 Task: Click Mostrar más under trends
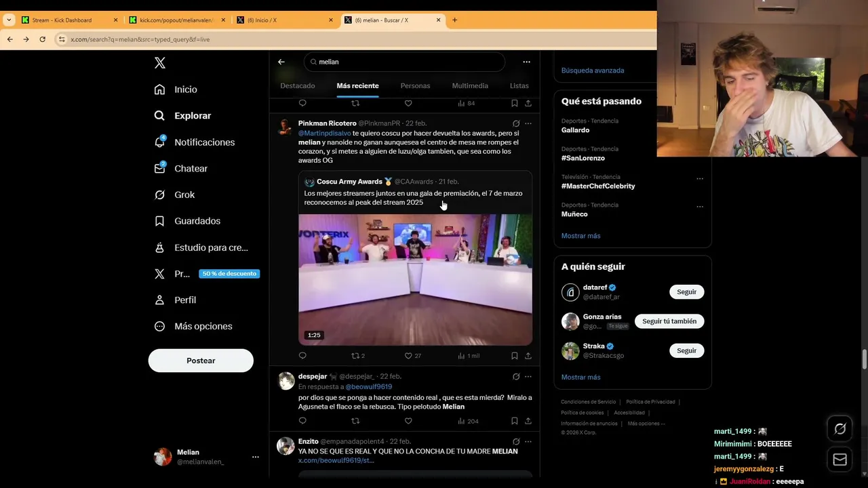tap(580, 236)
